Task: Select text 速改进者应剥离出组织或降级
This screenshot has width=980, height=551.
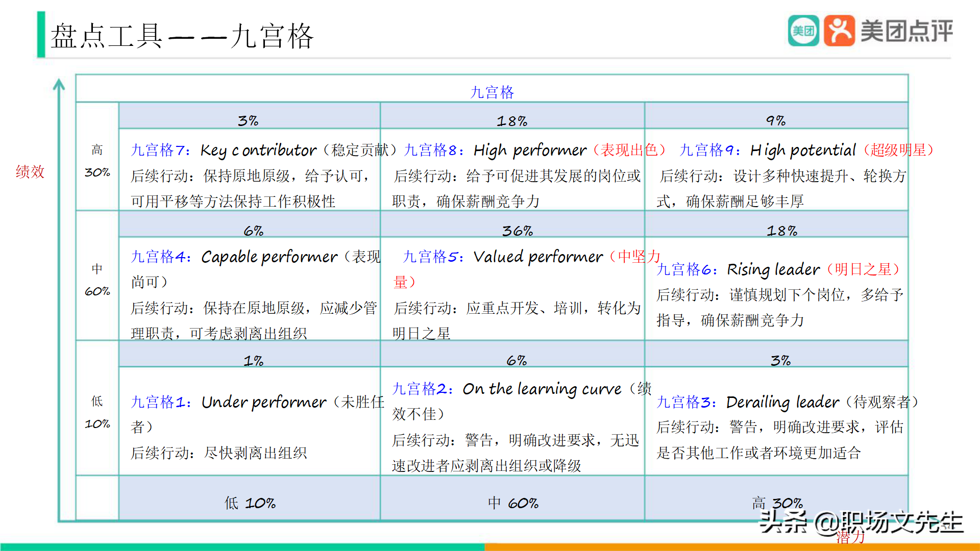Action: click(487, 465)
